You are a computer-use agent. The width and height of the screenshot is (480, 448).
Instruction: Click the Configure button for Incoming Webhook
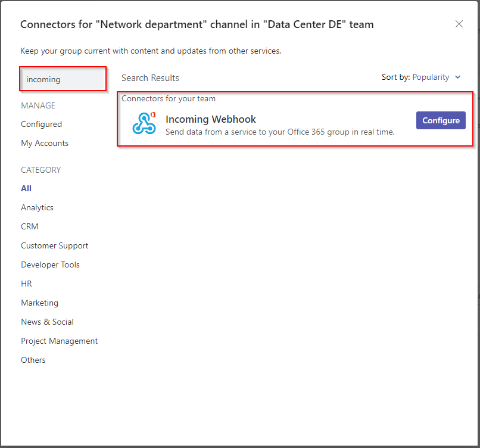[441, 120]
